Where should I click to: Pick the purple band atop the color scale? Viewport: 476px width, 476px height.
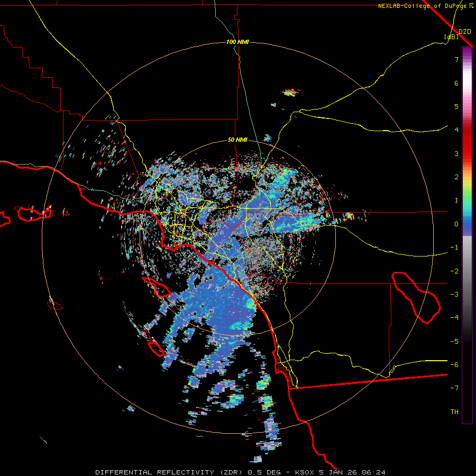467,52
